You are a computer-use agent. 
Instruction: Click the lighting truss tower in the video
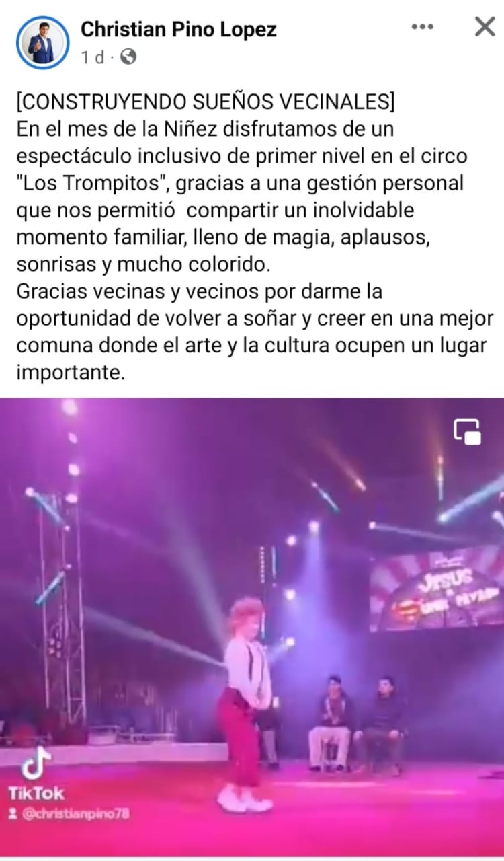coord(60,619)
